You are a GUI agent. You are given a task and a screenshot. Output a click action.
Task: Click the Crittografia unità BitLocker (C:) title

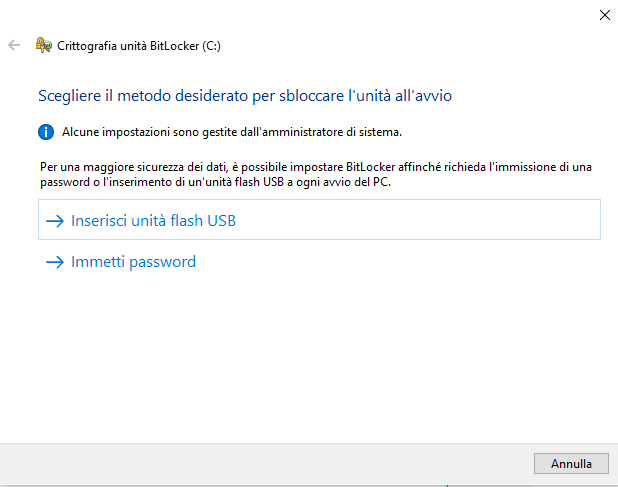[139, 46]
